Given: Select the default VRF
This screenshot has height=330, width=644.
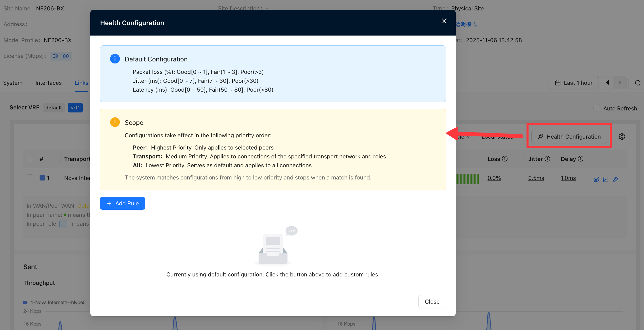Looking at the screenshot, I should 54,108.
